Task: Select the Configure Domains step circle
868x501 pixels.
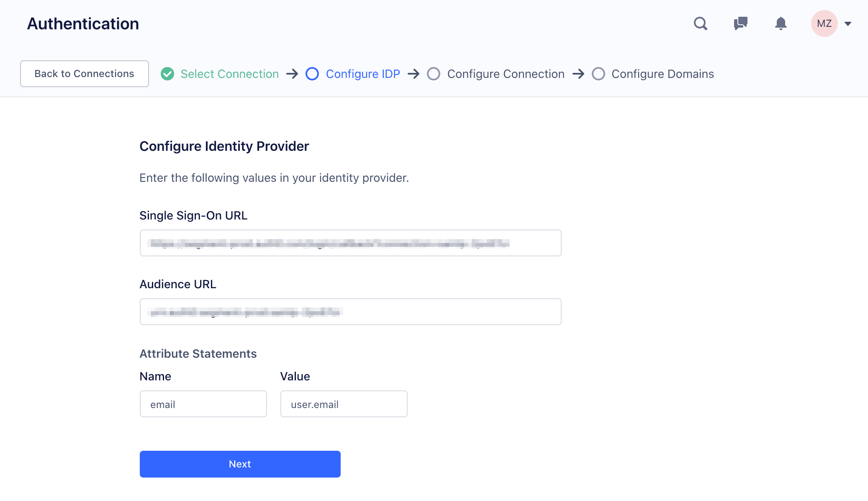Action: pos(599,74)
